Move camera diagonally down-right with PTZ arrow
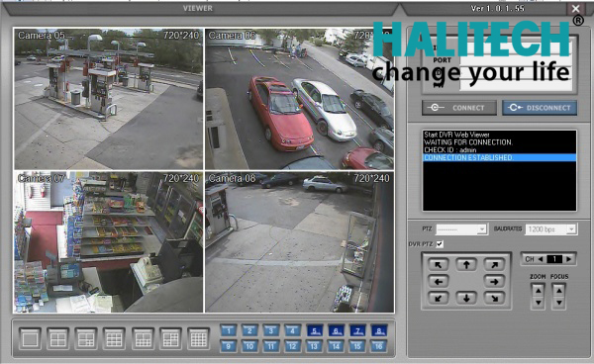Screen dimensions: 594x364 (494, 298)
